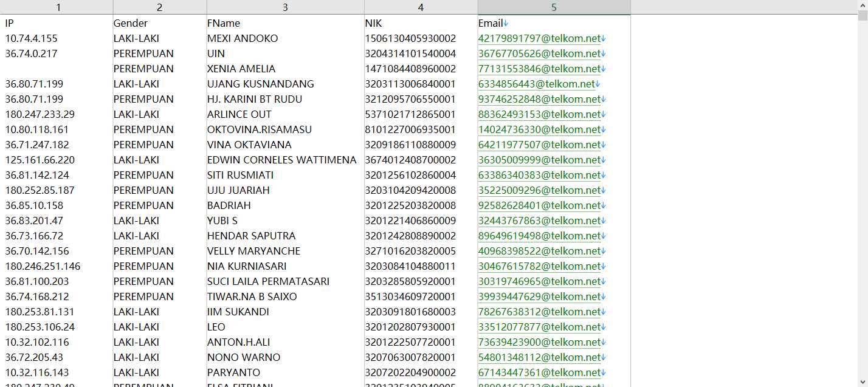This screenshot has height=387, width=868.
Task: Open the email link in the BADRIAH row
Action: [539, 205]
